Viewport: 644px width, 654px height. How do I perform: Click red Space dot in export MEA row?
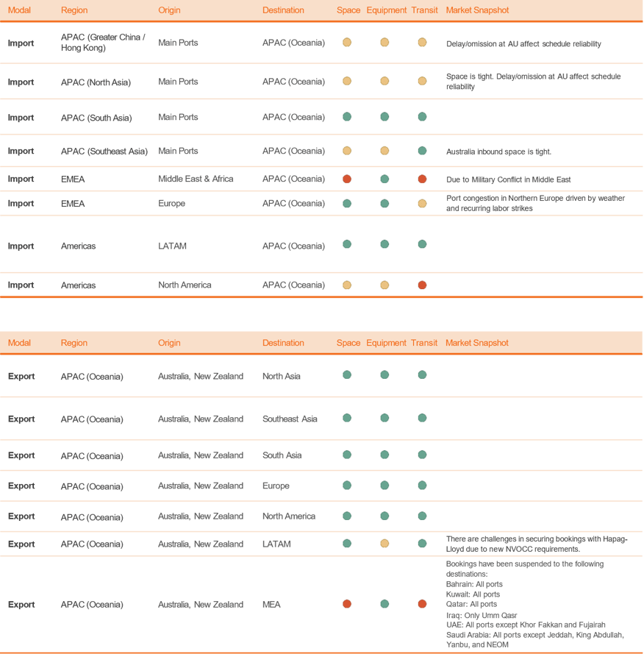coord(347,605)
